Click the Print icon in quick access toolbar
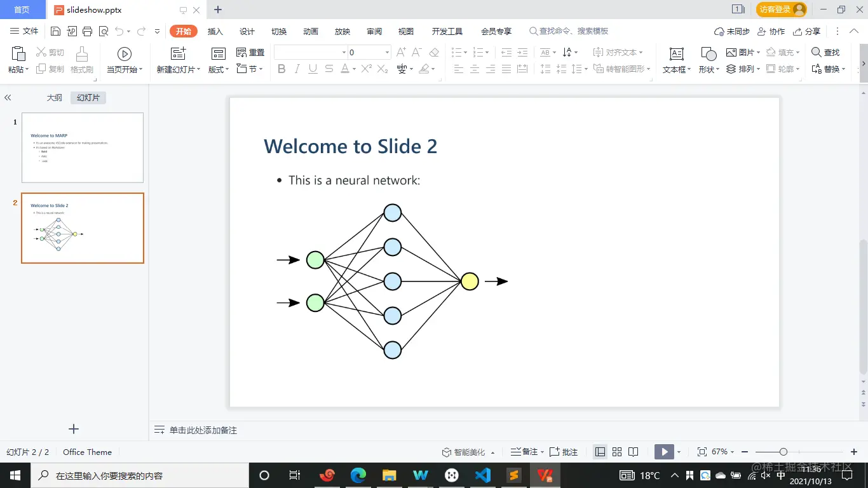The width and height of the screenshot is (868, 488). point(88,31)
